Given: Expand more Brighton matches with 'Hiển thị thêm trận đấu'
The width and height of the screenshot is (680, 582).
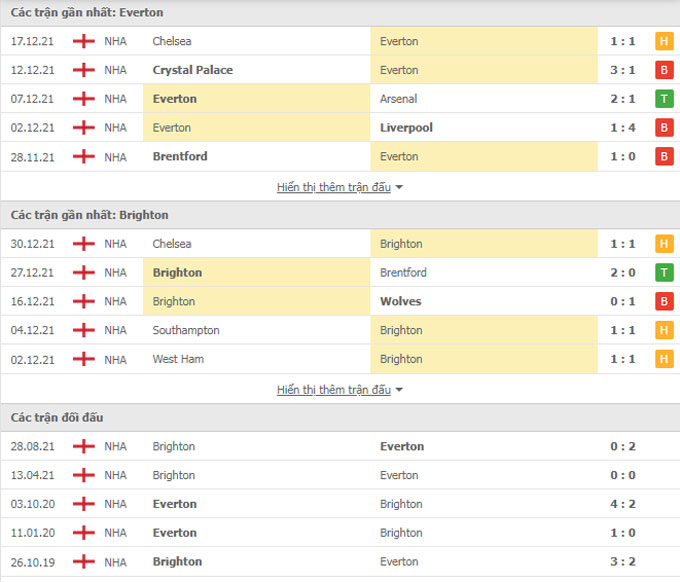Looking at the screenshot, I should coord(333,390).
